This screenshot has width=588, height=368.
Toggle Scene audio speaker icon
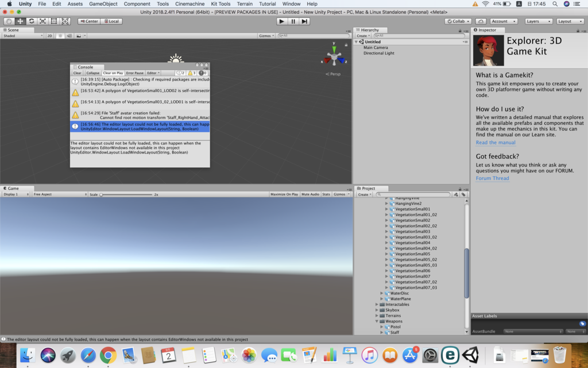pyautogui.click(x=69, y=36)
